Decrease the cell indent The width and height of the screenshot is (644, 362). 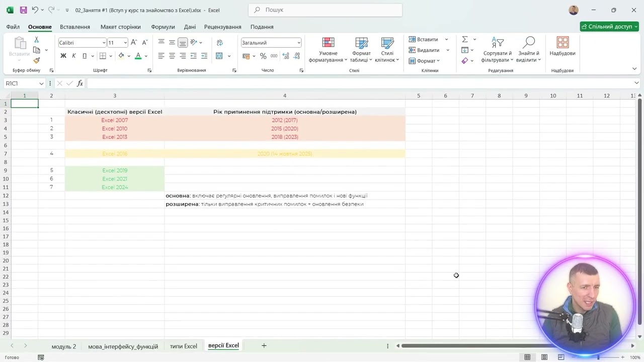tap(194, 56)
